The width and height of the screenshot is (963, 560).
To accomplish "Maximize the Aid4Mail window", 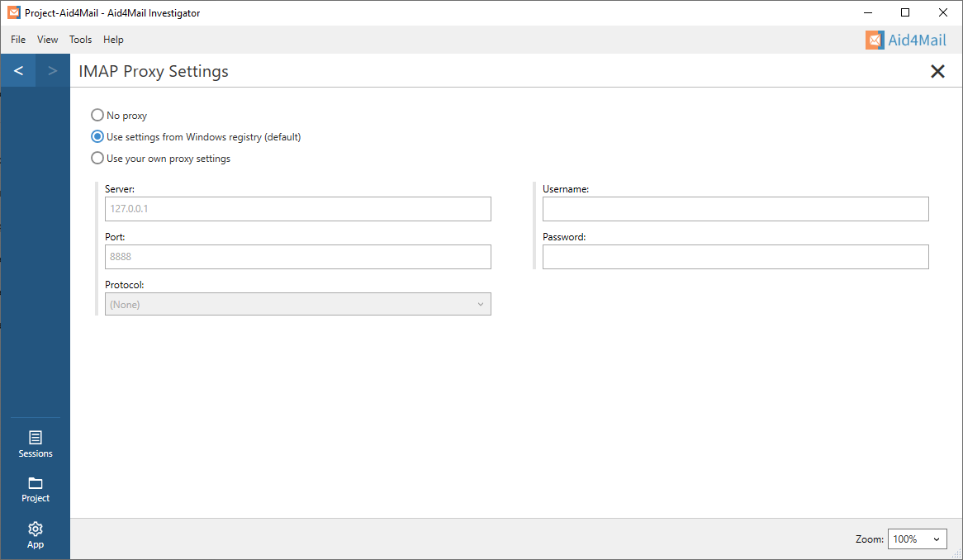I will pyautogui.click(x=905, y=12).
